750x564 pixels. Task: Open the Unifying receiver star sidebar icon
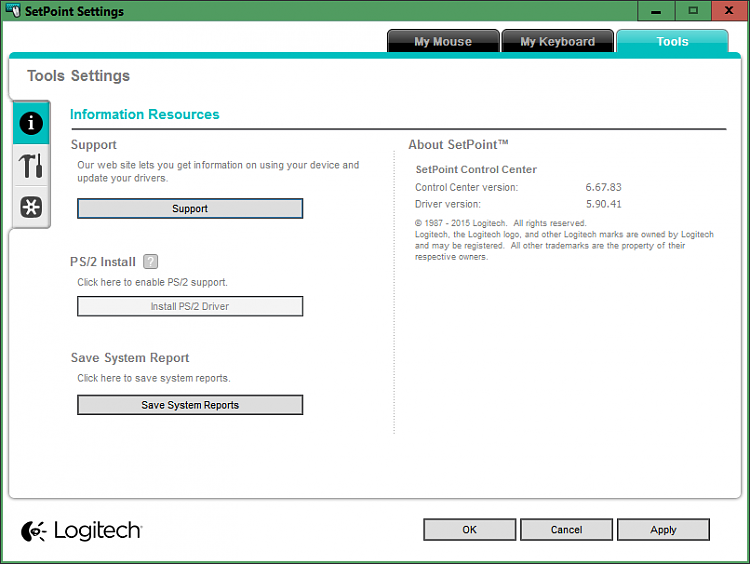[x=31, y=207]
